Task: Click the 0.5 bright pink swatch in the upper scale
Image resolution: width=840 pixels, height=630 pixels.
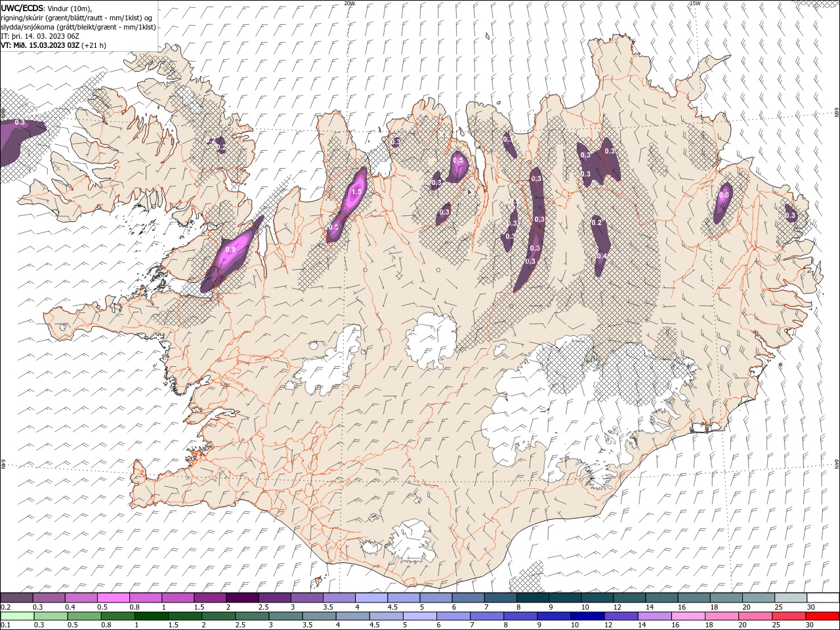Action: [113, 598]
